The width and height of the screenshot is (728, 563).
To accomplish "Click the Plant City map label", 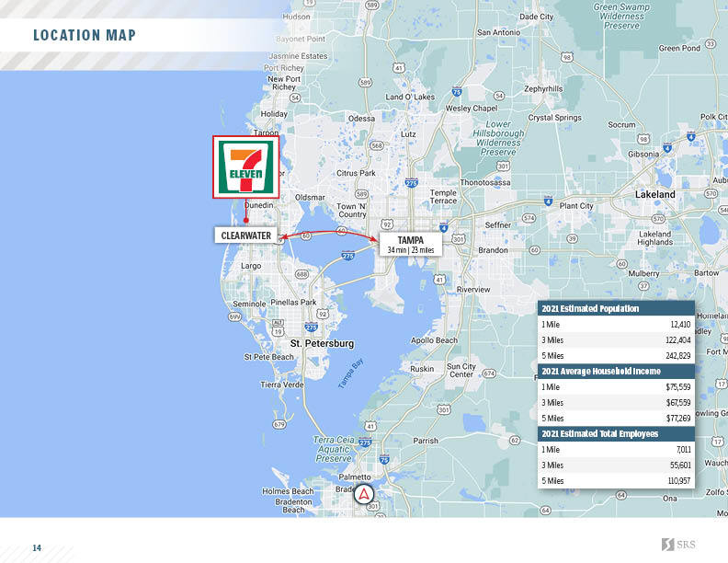I will 576,206.
